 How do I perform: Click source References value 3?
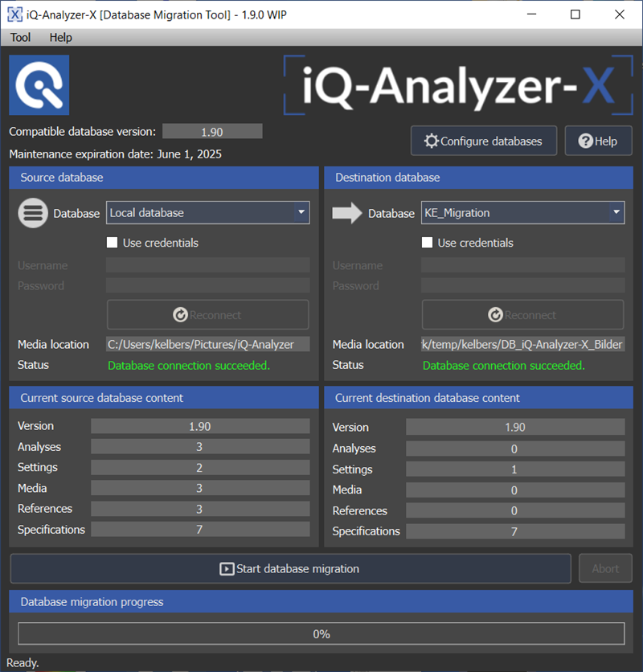[200, 509]
